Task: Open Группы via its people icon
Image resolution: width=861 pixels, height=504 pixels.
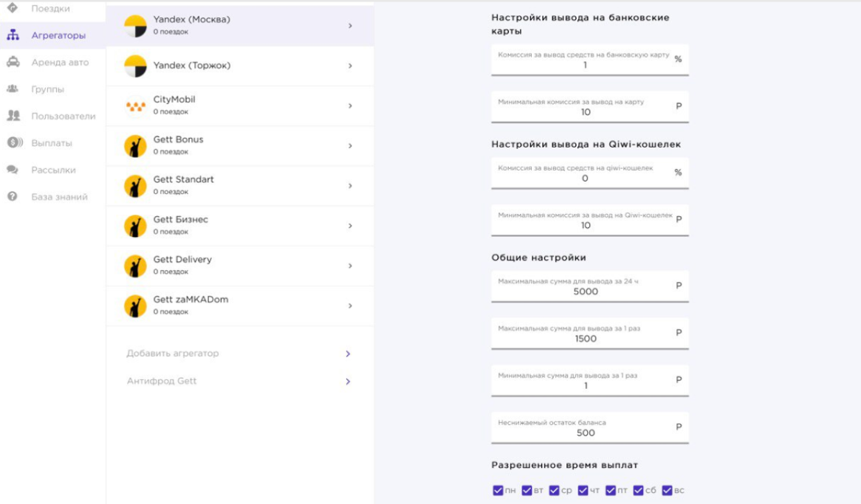Action: coord(13,89)
